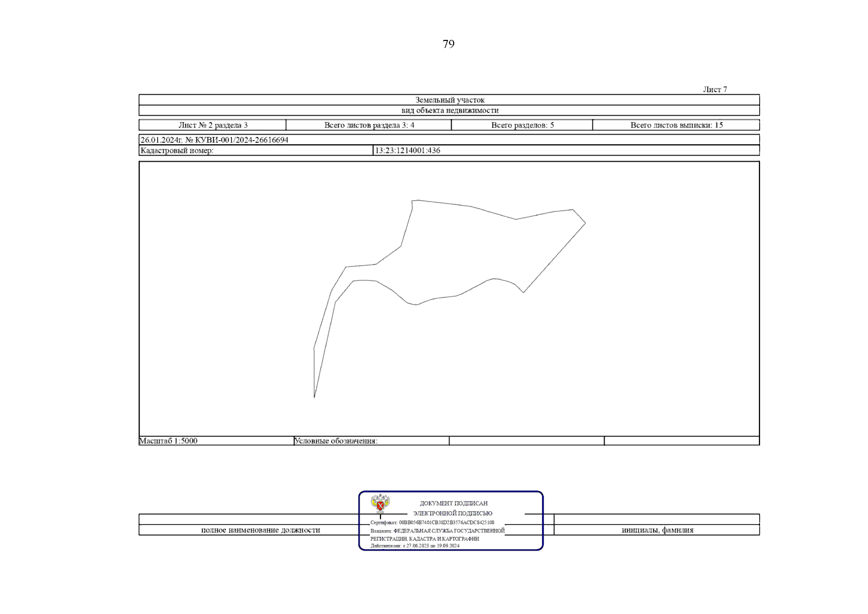Screen dimensions: 868x614
Task: Click the КУВИ-001/2024-26616694 request number line
Action: click(x=214, y=140)
